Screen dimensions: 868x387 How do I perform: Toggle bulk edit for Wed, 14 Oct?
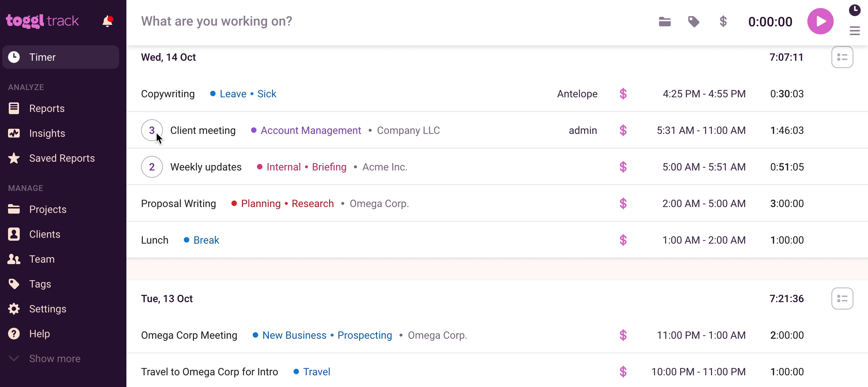tap(842, 57)
